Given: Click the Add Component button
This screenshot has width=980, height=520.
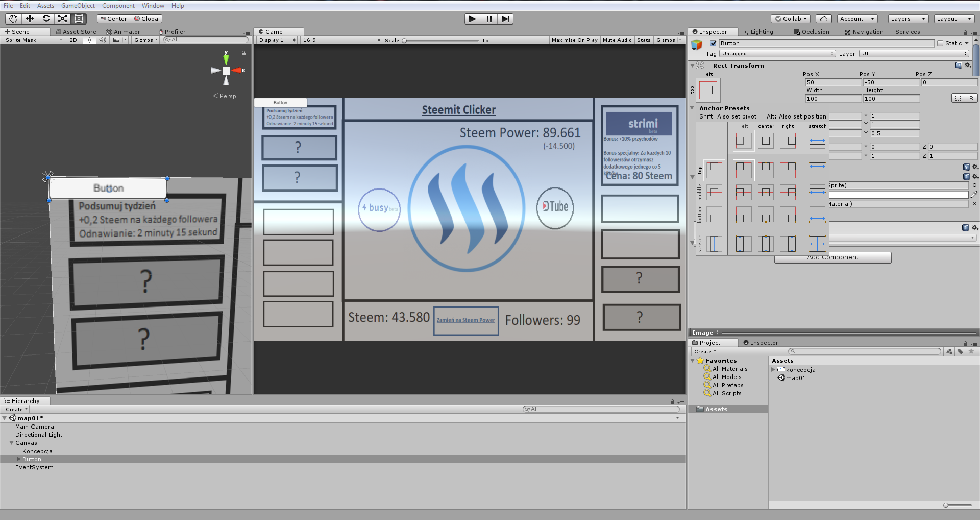Looking at the screenshot, I should [x=833, y=257].
